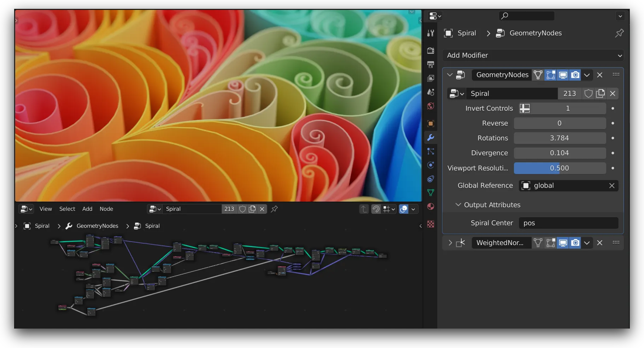The height and width of the screenshot is (348, 644).
Task: Switch to the World properties tab
Action: pyautogui.click(x=431, y=106)
